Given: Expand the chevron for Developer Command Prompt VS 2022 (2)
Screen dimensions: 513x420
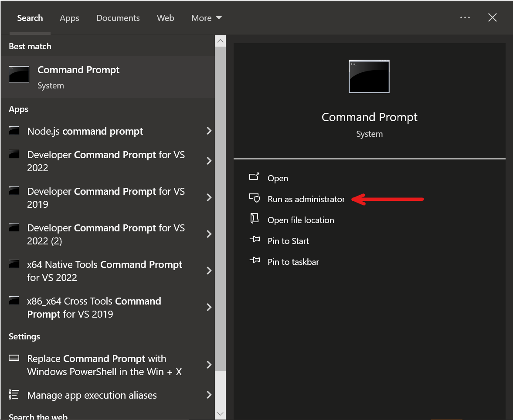Looking at the screenshot, I should (x=209, y=234).
